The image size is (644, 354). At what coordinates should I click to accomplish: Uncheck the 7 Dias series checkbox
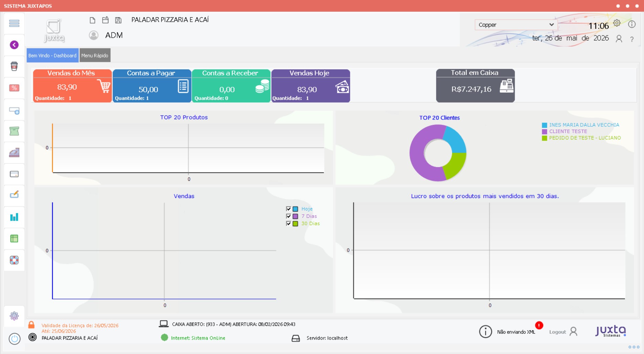(289, 216)
